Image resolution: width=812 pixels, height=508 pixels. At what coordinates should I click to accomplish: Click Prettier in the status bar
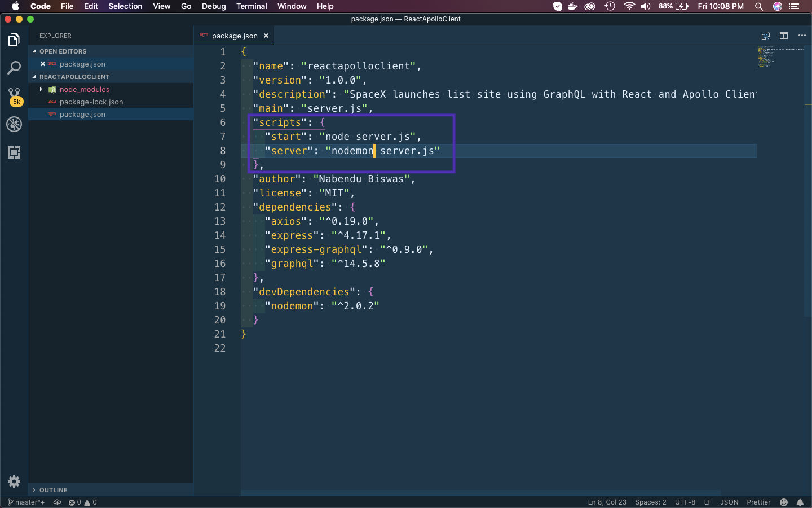758,502
